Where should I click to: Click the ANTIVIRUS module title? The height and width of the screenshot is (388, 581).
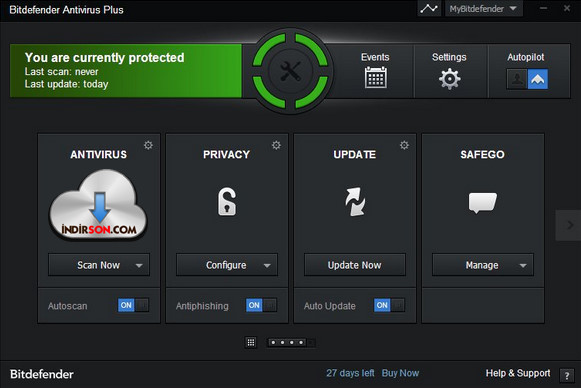pyautogui.click(x=99, y=155)
